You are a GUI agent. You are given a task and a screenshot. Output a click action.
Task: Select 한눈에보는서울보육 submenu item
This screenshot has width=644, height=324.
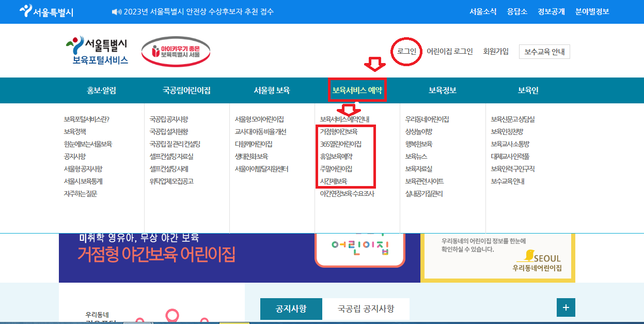pyautogui.click(x=88, y=144)
